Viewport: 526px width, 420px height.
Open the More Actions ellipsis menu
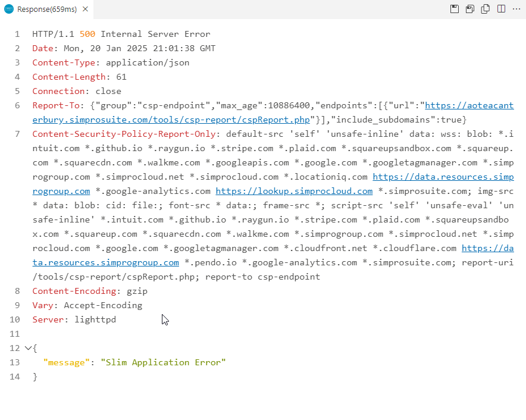click(x=516, y=9)
